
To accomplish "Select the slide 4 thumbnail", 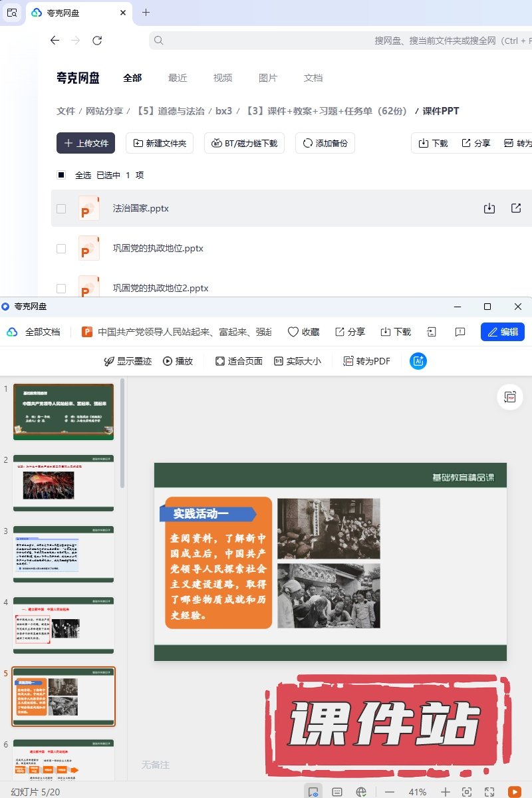I will coord(64,625).
